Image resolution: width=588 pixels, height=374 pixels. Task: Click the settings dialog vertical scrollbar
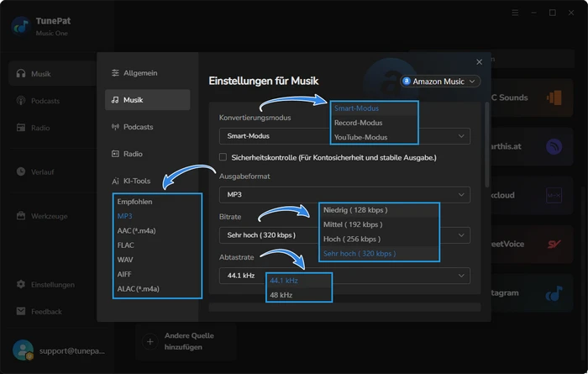tap(487, 145)
